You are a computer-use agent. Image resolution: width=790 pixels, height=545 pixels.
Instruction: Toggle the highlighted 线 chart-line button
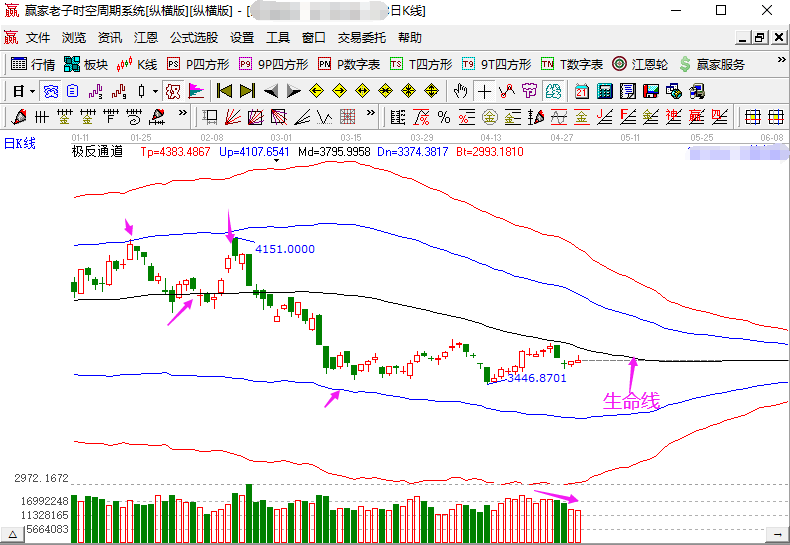553,91
